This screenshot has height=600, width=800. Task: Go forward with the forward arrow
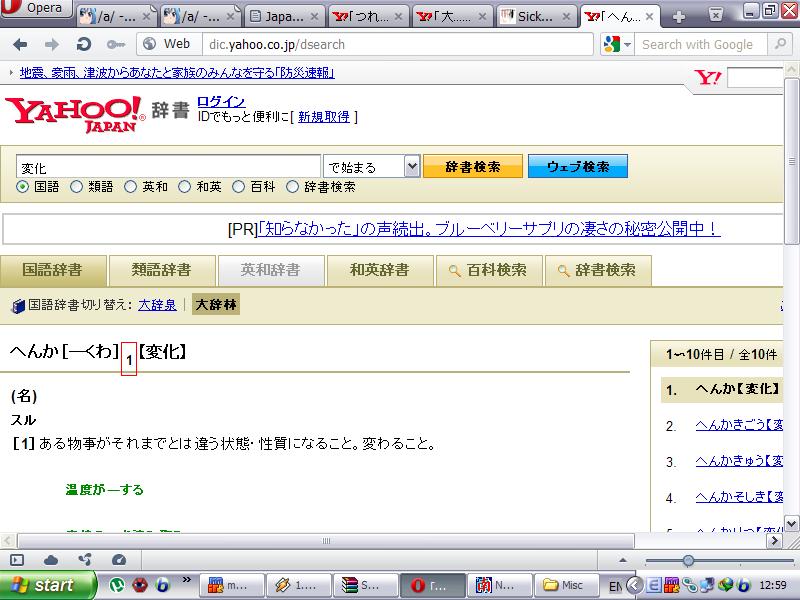(52, 45)
